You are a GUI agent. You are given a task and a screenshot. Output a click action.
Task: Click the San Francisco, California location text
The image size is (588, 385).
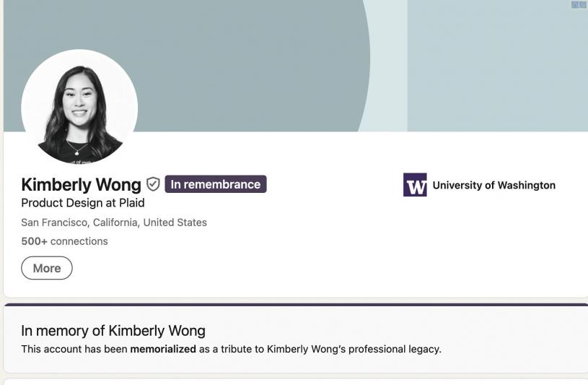pyautogui.click(x=114, y=222)
